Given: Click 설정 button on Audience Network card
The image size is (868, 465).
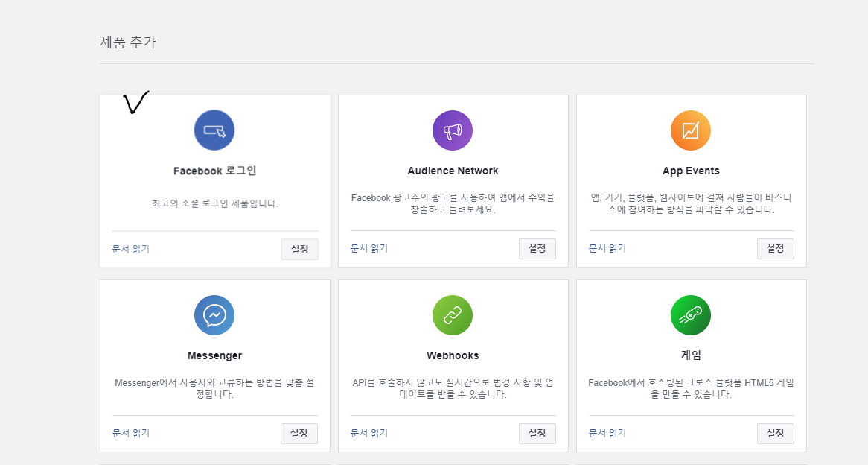Looking at the screenshot, I should (x=537, y=249).
